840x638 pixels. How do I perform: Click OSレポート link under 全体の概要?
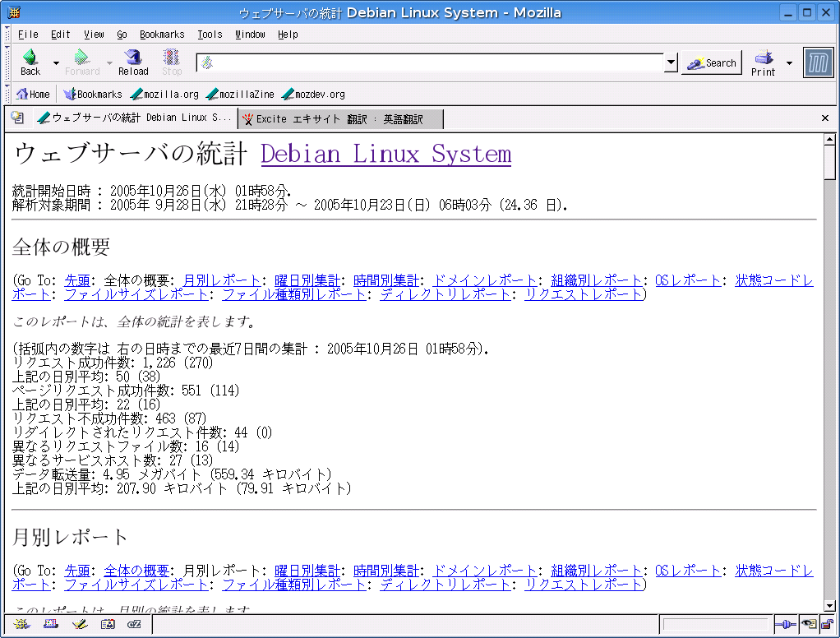tap(688, 280)
